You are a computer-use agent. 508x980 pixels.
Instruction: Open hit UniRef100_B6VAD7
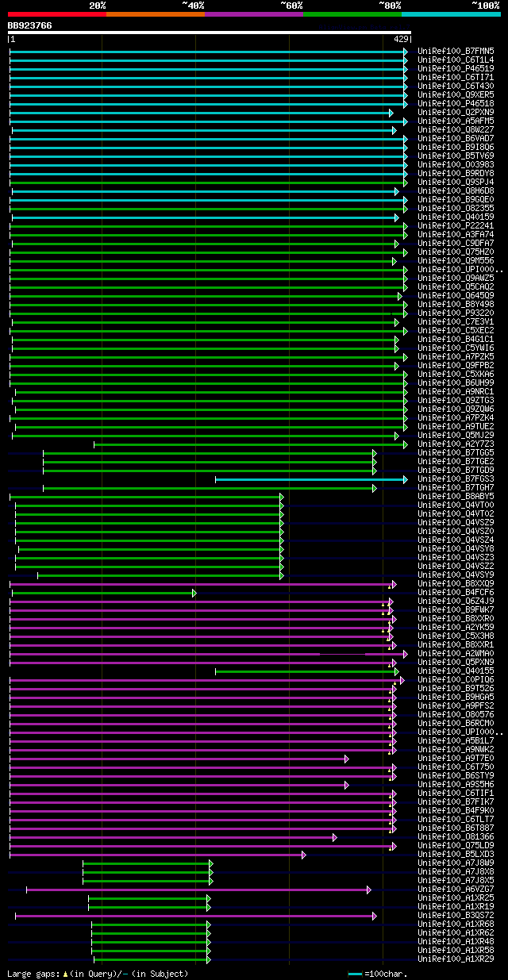point(456,138)
